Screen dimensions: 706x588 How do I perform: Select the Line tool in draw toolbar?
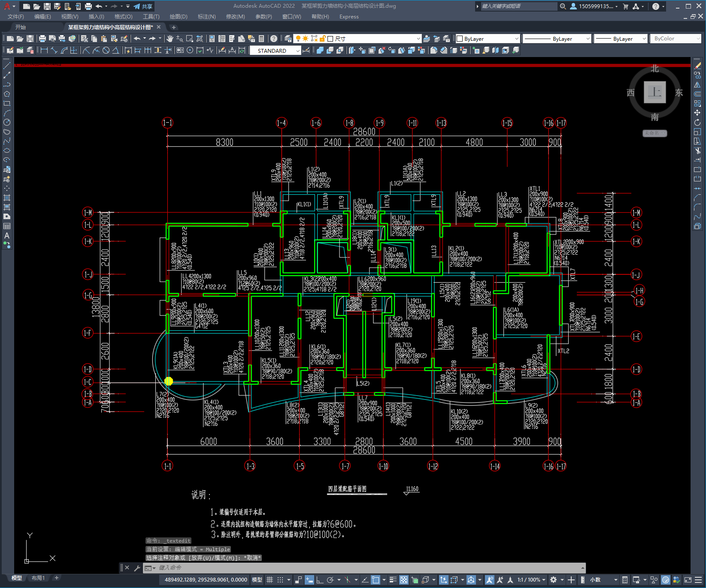click(7, 66)
